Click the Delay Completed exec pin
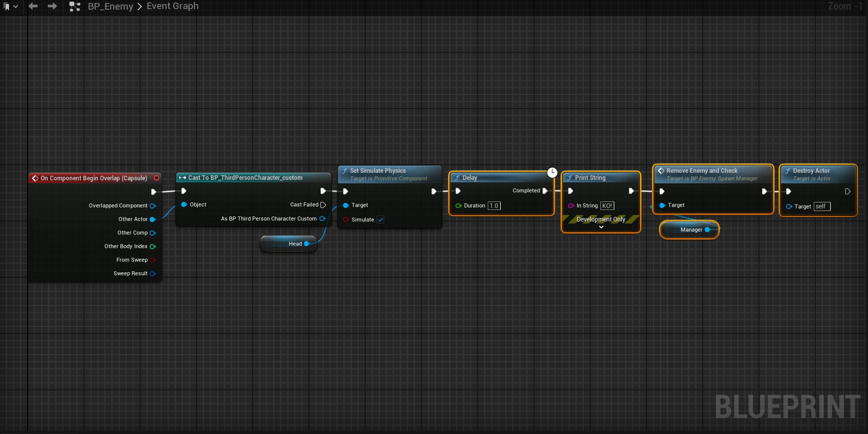The width and height of the screenshot is (868, 434). pyautogui.click(x=545, y=191)
